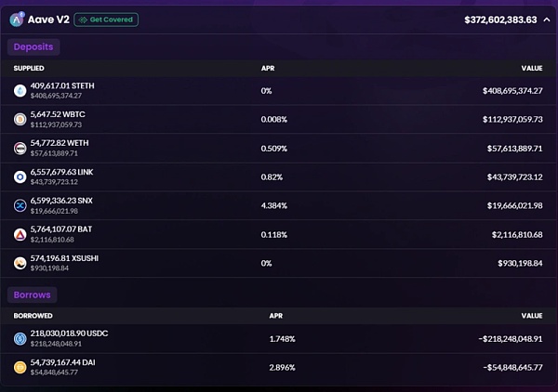Click the USDC borrowed token icon
Image resolution: width=558 pixels, height=392 pixels.
point(20,339)
